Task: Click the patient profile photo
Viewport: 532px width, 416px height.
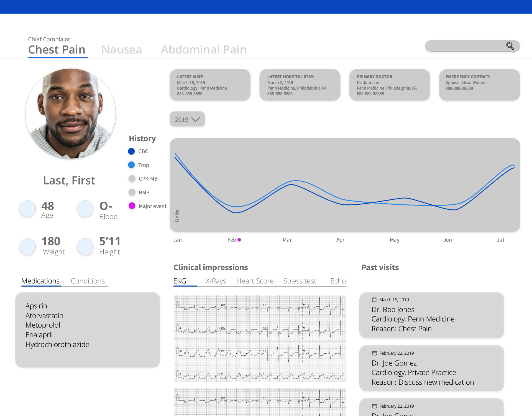Action: coord(70,114)
